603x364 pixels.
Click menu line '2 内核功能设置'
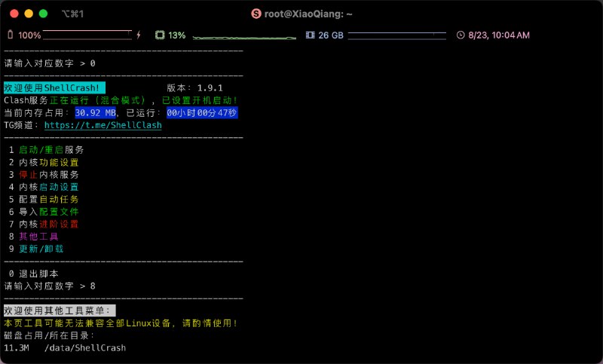coord(44,162)
